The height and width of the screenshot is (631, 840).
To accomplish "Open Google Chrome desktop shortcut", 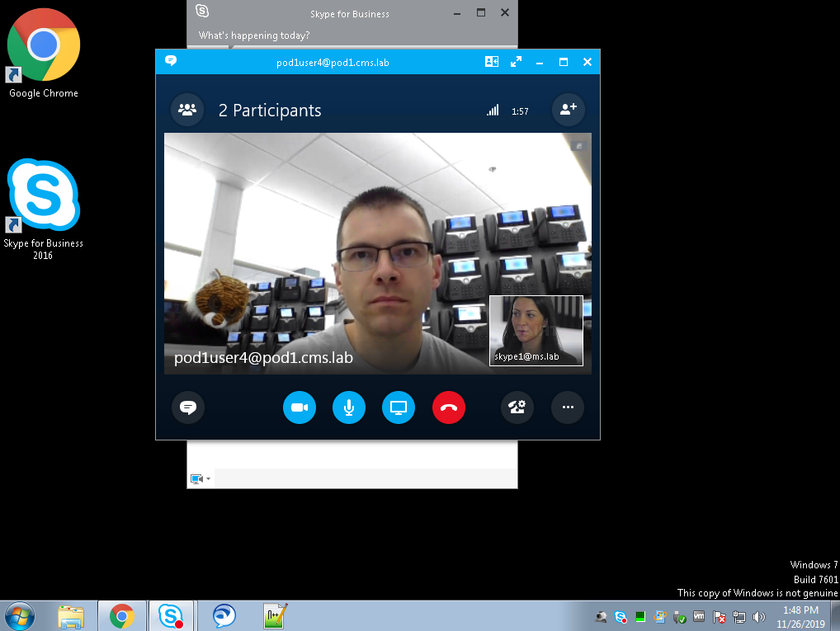I will pyautogui.click(x=44, y=54).
